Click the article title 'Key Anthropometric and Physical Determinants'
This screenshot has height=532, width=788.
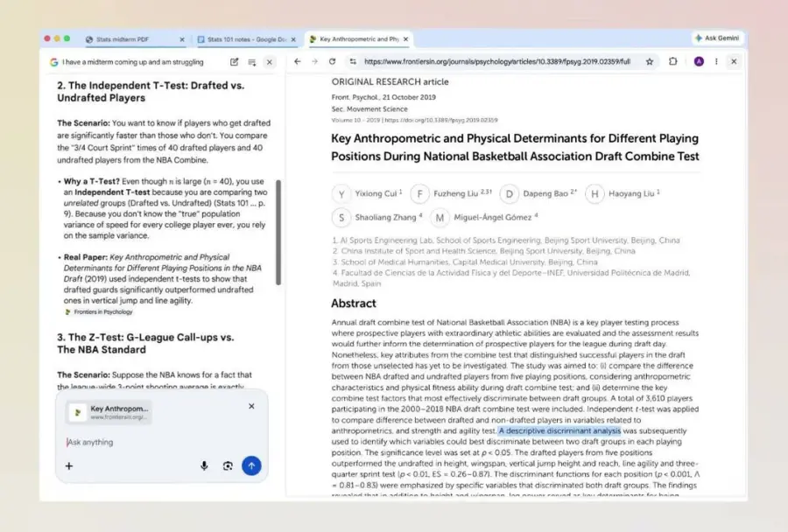point(515,147)
